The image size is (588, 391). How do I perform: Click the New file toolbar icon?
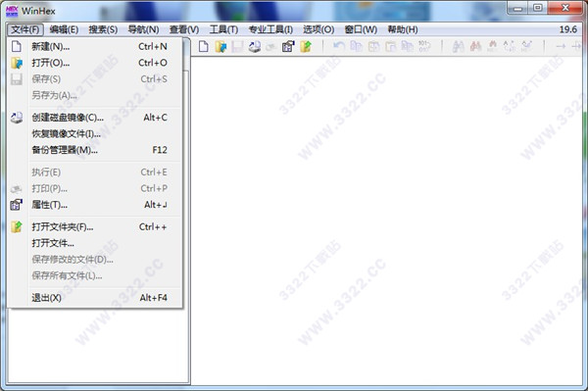click(203, 46)
